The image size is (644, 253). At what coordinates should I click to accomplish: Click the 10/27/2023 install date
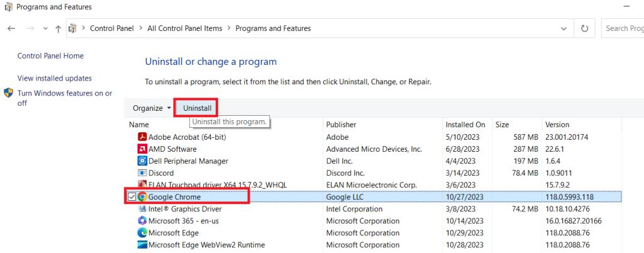(465, 197)
